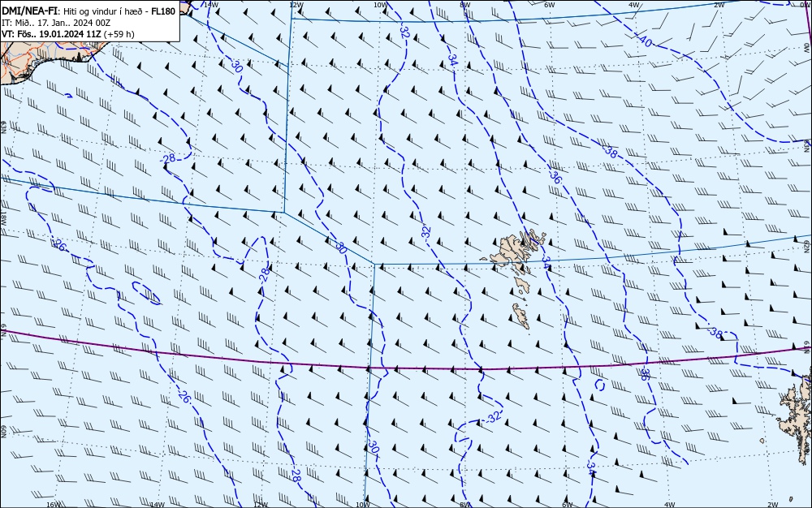The height and width of the screenshot is (508, 812).
Task: Click the 6W longitude label on top edge
Action: coord(550,5)
